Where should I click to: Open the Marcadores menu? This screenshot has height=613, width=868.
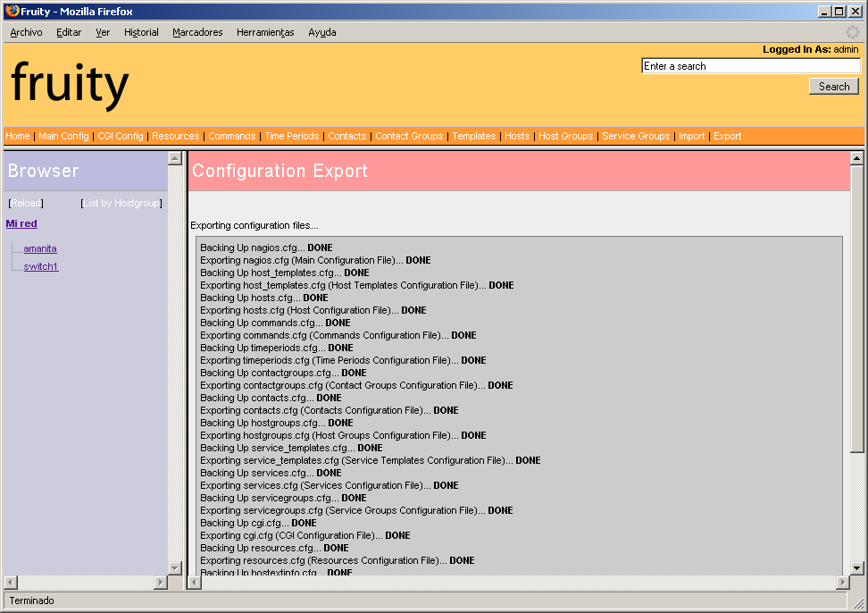click(197, 32)
